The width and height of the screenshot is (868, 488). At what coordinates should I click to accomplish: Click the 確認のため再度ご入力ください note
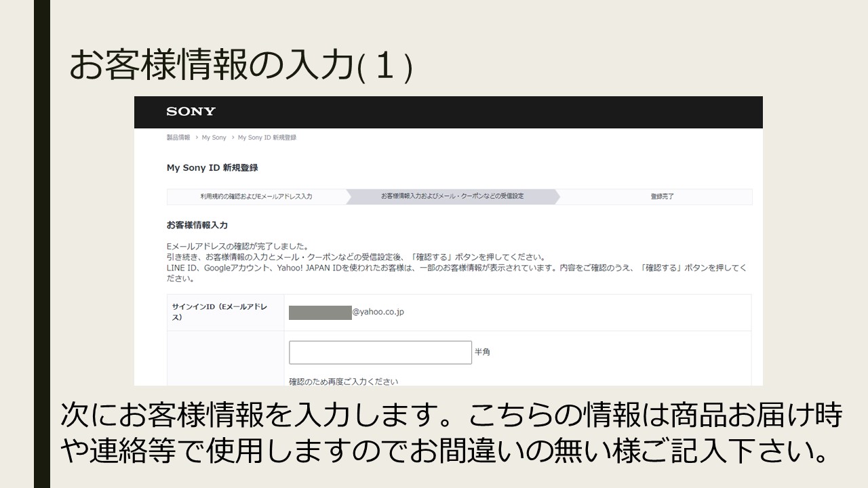point(344,381)
